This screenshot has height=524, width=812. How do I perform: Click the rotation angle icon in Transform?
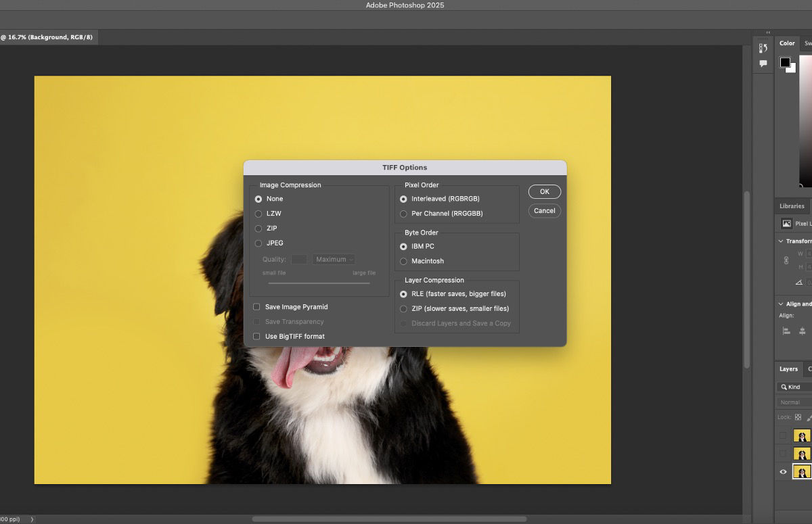800,282
